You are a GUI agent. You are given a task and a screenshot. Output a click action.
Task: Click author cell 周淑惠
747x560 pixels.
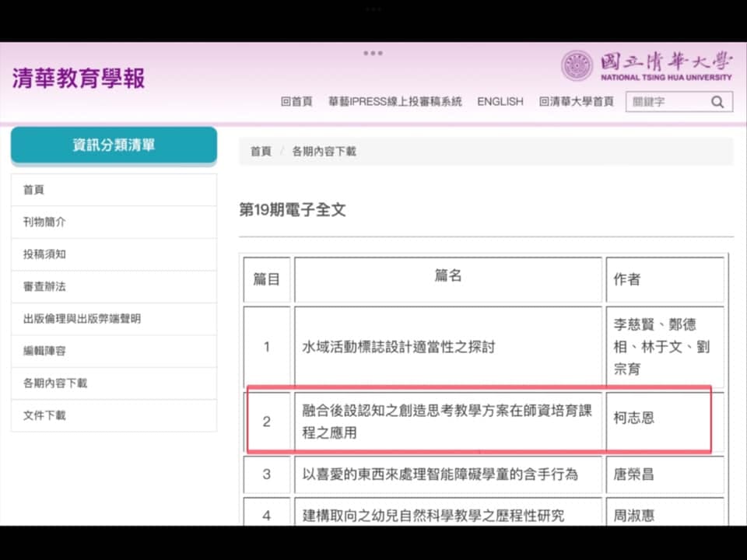(665, 513)
